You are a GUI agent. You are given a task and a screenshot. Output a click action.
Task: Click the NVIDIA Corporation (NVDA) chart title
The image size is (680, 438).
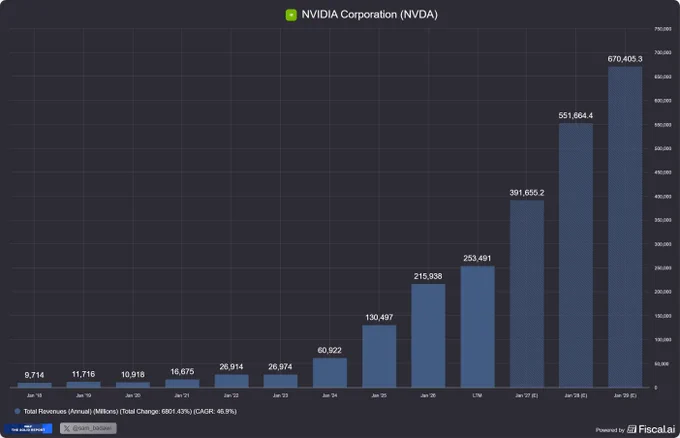pos(369,15)
